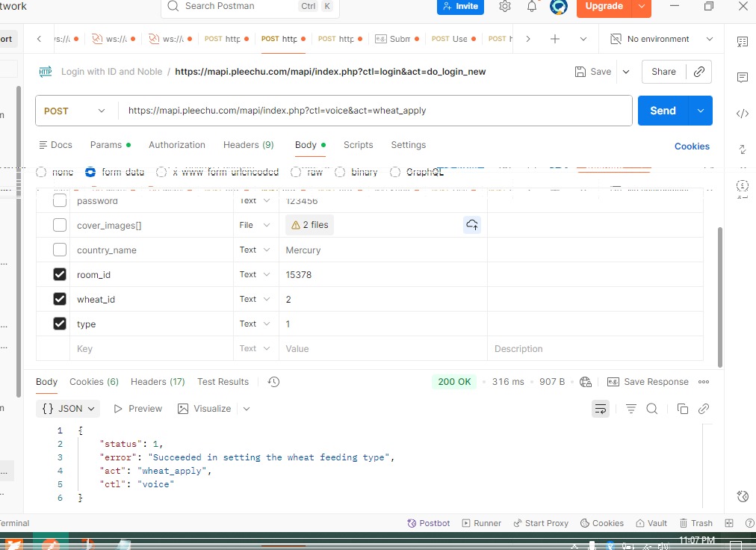756x550 pixels.
Task: Click the response history clock icon
Action: coord(273,382)
